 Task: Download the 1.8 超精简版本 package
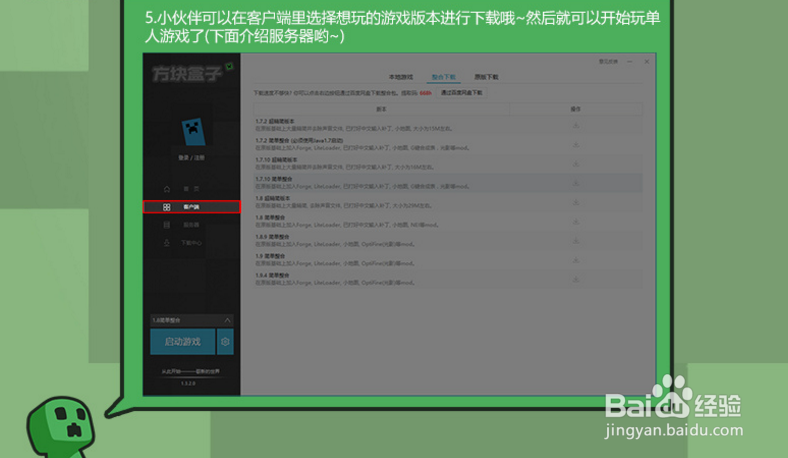pos(576,202)
